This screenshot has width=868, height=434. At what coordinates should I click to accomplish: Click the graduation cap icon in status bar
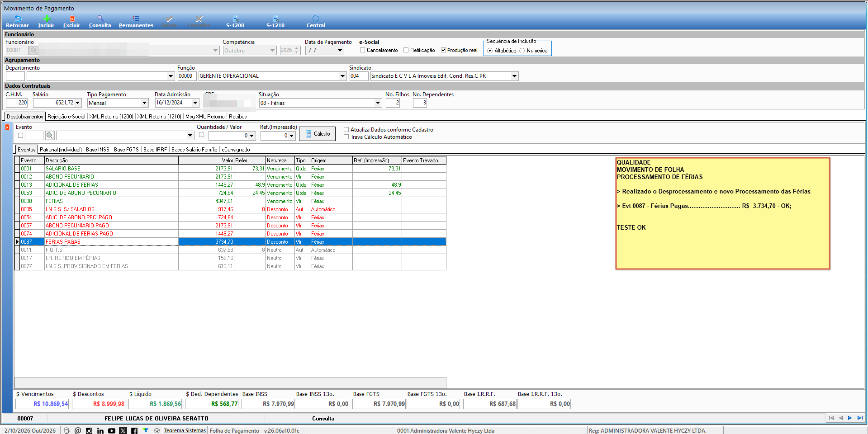tap(157, 431)
